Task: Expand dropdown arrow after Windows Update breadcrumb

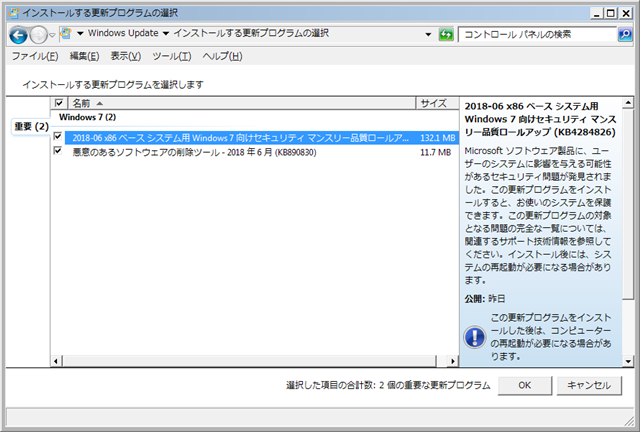Action: pos(166,33)
